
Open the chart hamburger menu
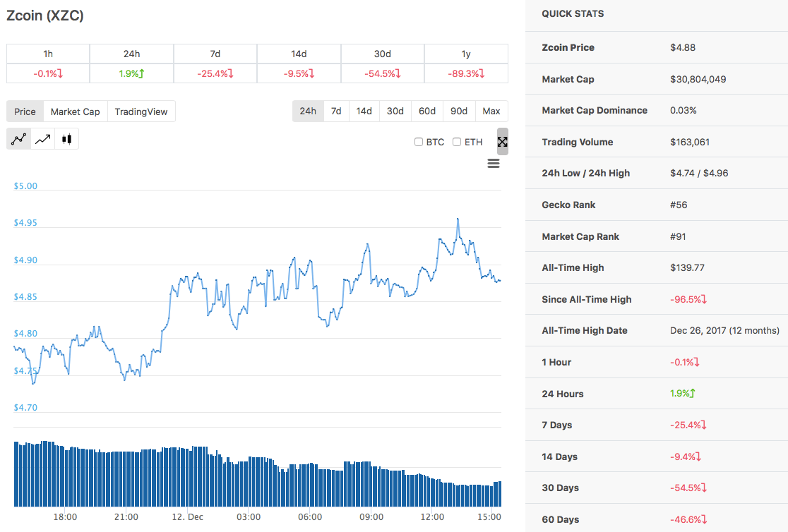click(494, 164)
